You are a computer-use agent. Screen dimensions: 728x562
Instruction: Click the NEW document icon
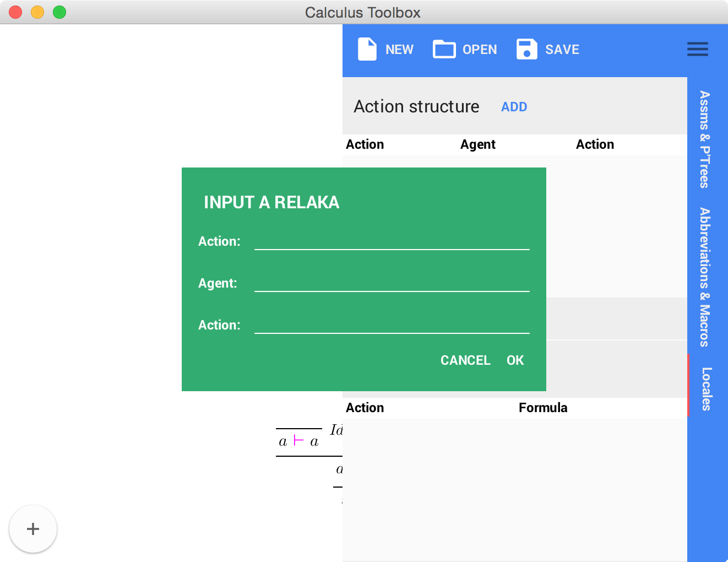pyautogui.click(x=367, y=49)
